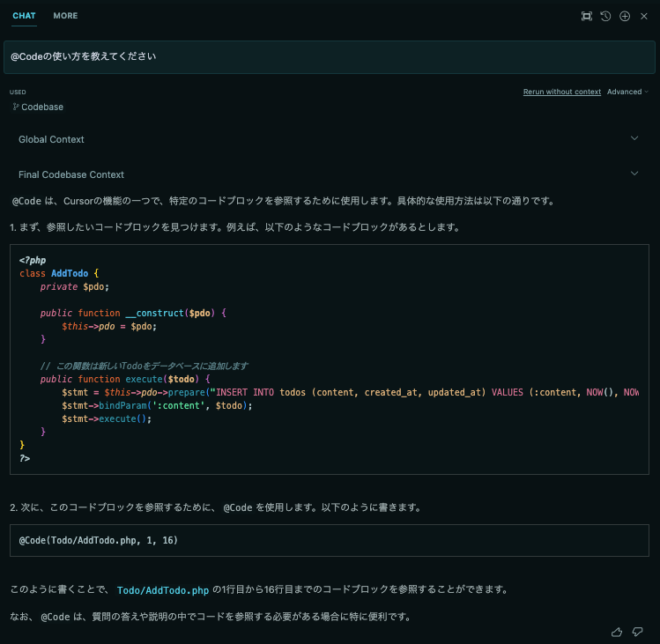Viewport: 660px width, 644px height.
Task: Click the Codebase context item
Action: 38,107
